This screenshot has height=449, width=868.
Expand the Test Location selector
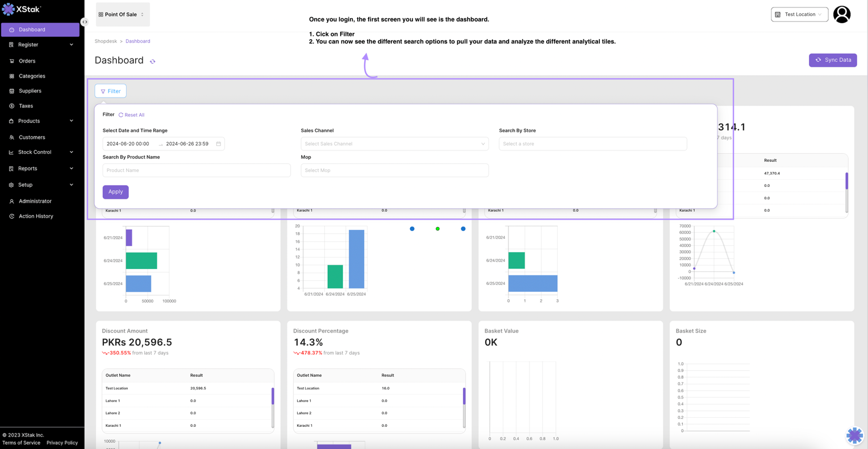tap(799, 14)
